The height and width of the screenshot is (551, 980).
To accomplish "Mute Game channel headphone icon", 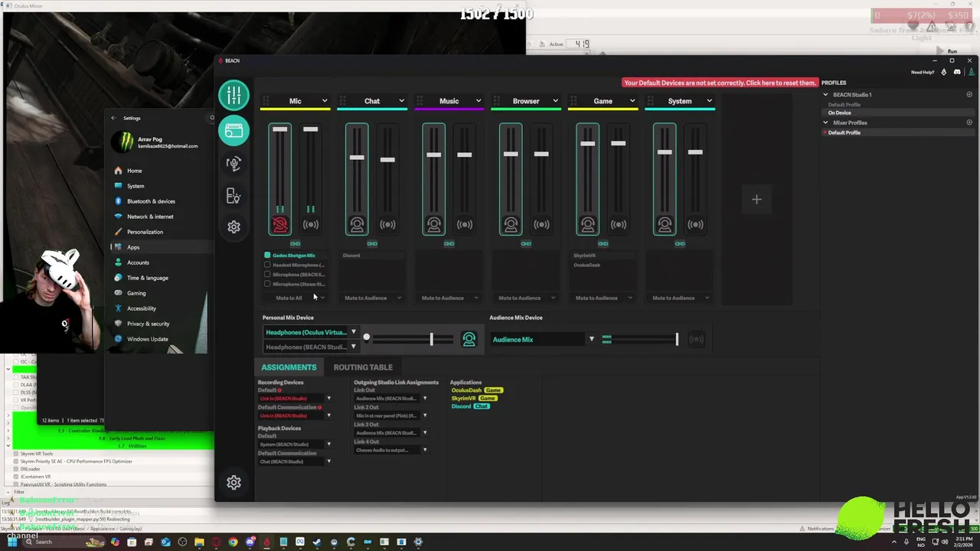I will 587,225.
